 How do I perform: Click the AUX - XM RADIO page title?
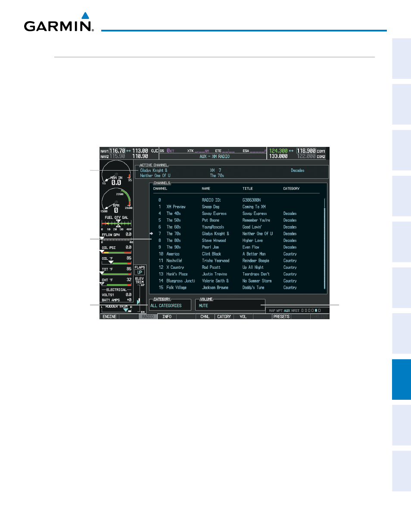coord(215,157)
